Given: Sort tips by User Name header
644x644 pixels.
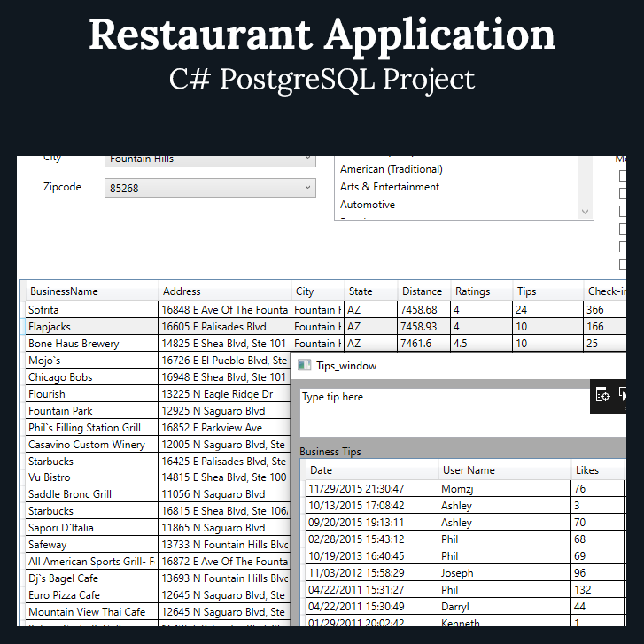Looking at the screenshot, I should [505, 469].
